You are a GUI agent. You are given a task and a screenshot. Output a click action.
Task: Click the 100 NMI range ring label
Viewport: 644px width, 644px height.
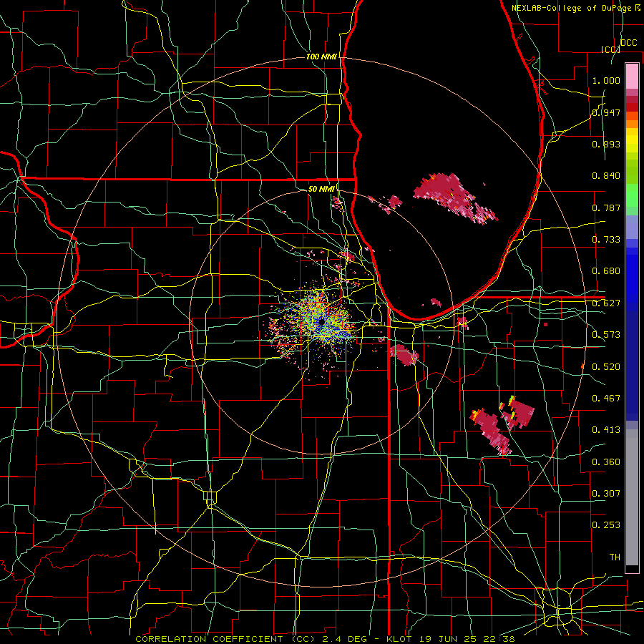click(321, 57)
